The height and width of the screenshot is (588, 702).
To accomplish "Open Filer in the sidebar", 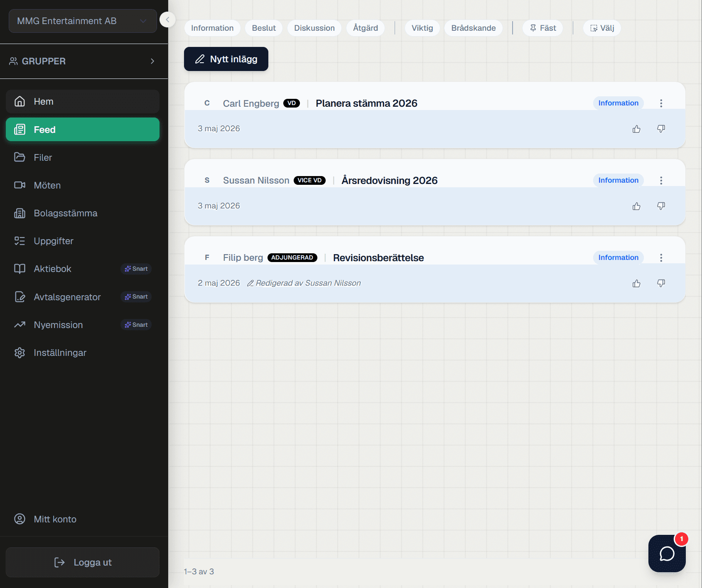I will [x=83, y=157].
